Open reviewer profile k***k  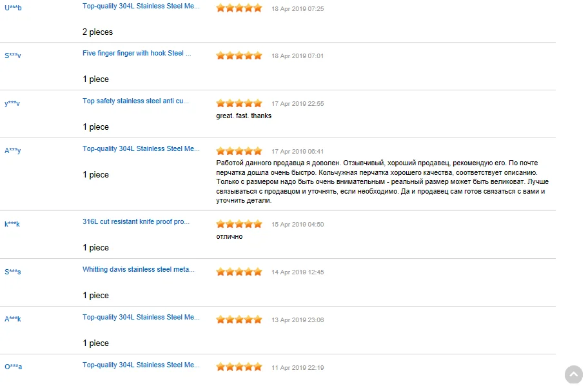pyautogui.click(x=12, y=224)
